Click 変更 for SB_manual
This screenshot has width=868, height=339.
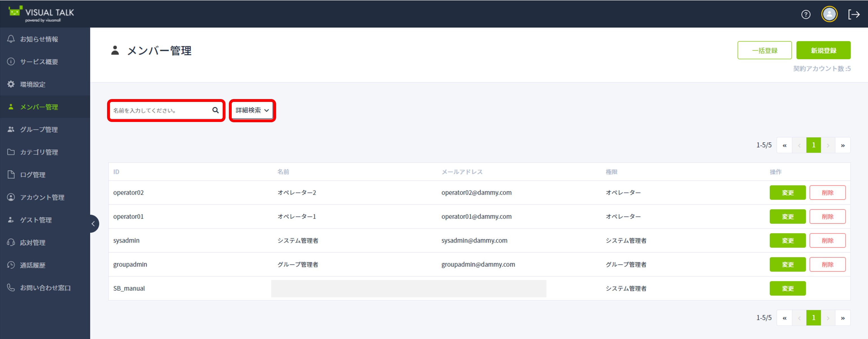(787, 288)
